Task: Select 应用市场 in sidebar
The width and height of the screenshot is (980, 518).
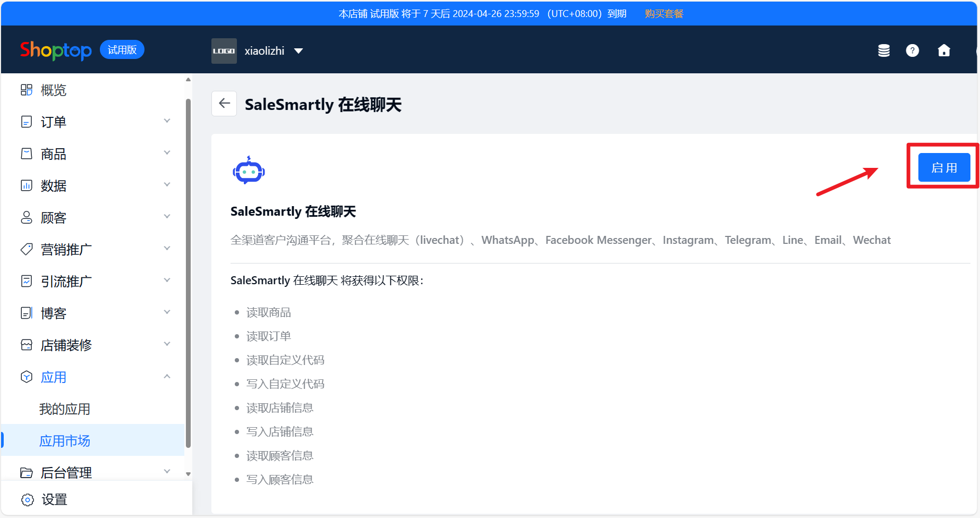Action: coord(65,441)
